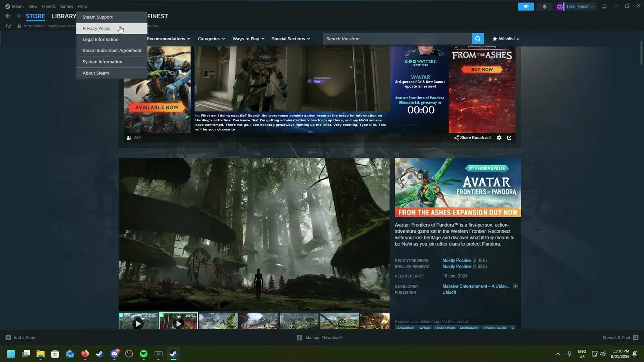This screenshot has height=362, width=644.
Task: Select About Steam in the Help menu
Action: click(x=112, y=73)
